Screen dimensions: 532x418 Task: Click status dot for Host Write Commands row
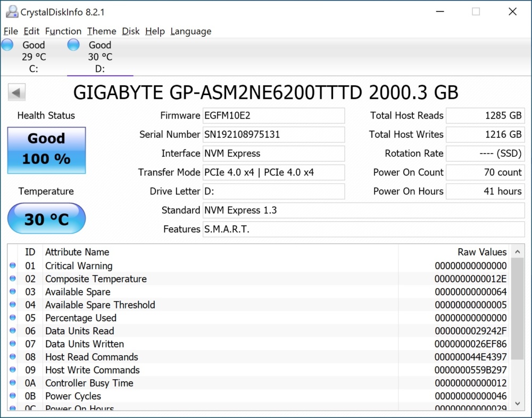[x=13, y=370]
